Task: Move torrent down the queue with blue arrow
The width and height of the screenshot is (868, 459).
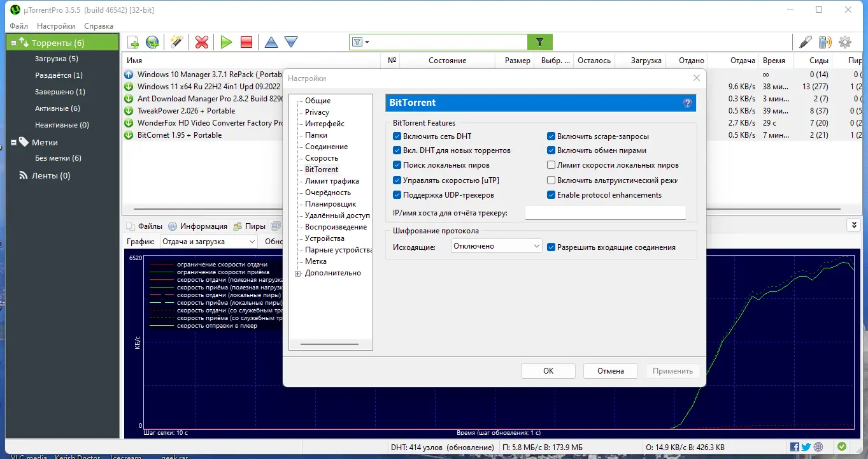Action: (291, 43)
